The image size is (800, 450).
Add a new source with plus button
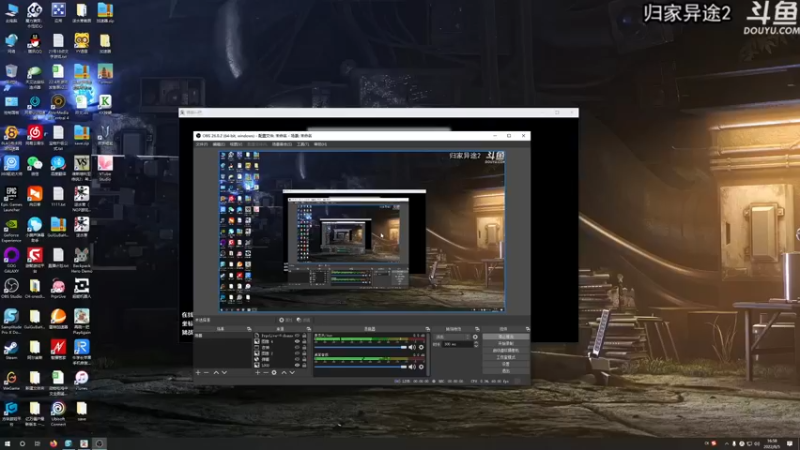[x=258, y=372]
